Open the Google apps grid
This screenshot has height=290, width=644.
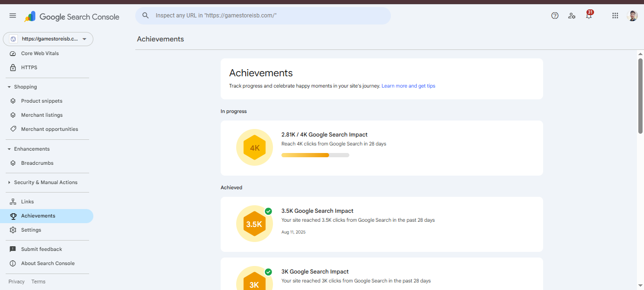(x=615, y=16)
